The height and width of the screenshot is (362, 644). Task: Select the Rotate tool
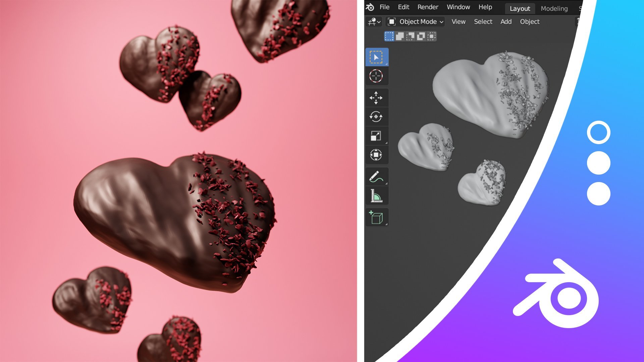376,117
